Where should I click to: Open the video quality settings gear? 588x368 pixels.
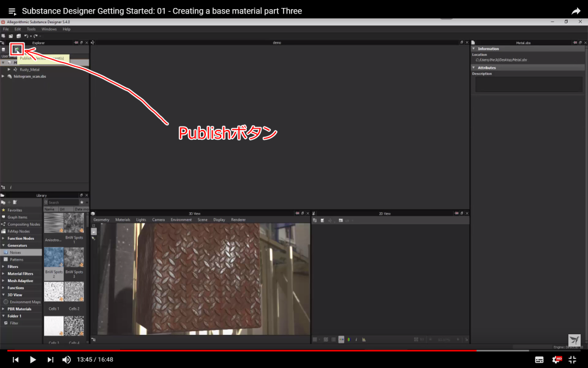coord(557,360)
